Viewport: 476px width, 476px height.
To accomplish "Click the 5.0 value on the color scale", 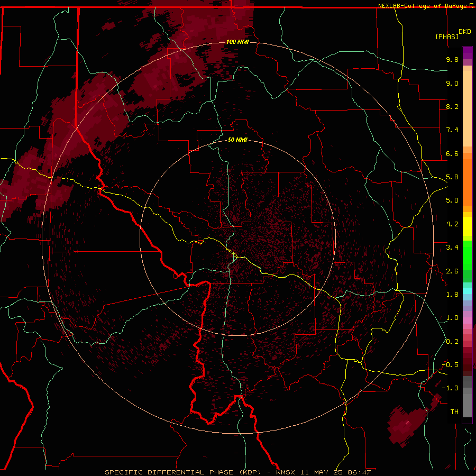I will pos(452,200).
